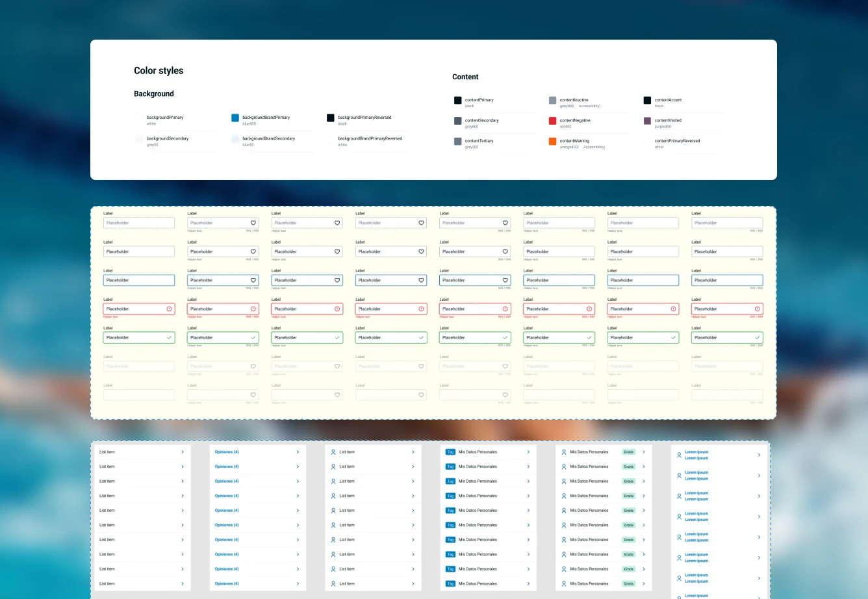Select the backgroundPrimaryReversed black swatch
The image size is (868, 599).
point(330,118)
